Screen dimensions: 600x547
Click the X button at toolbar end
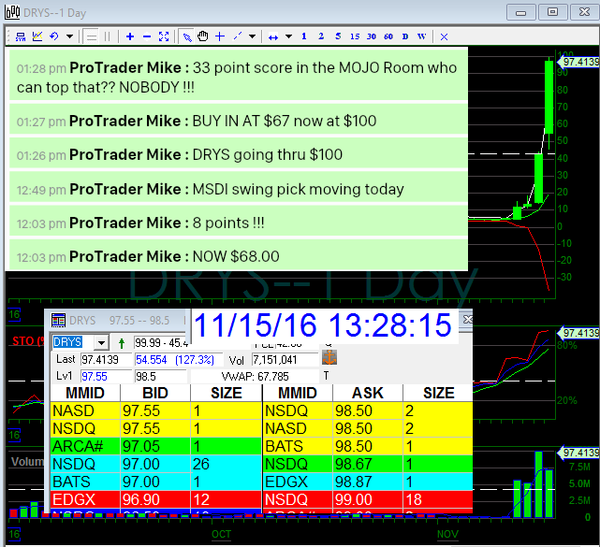tap(443, 36)
